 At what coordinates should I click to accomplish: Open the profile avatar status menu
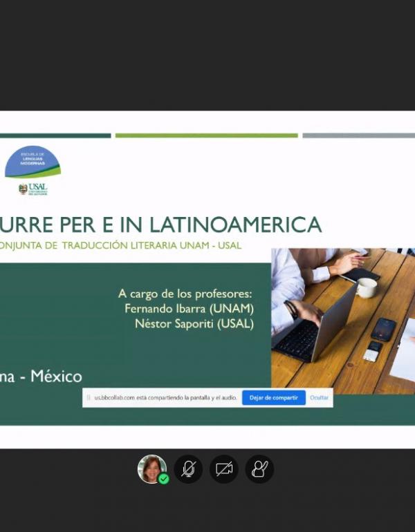151,468
